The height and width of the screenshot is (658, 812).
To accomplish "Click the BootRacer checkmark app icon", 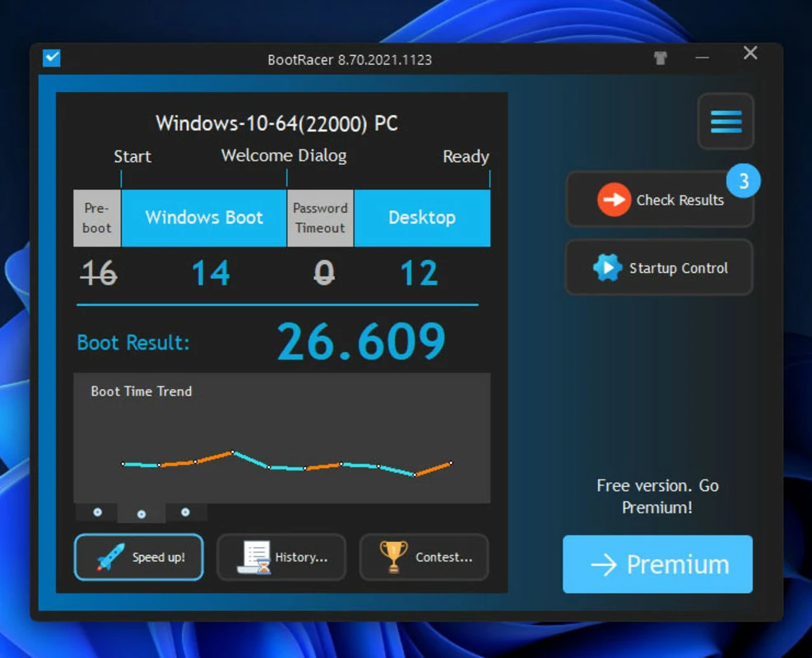I will (52, 58).
